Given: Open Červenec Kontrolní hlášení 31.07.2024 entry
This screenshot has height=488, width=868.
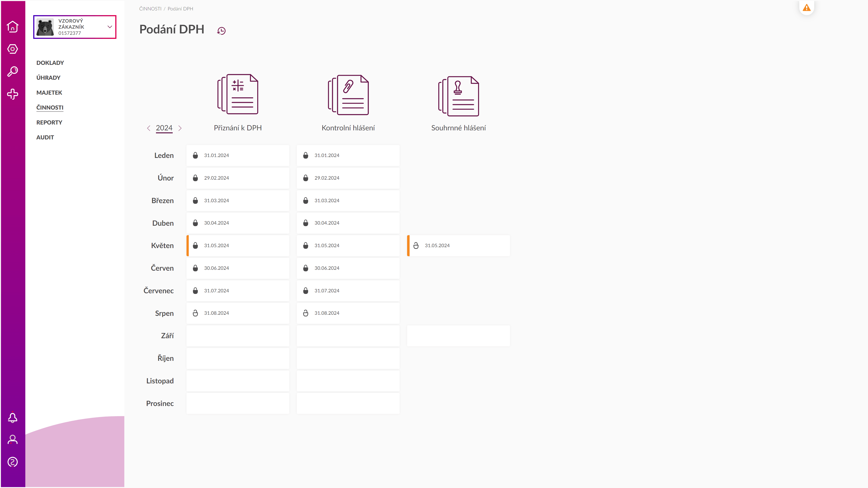Looking at the screenshot, I should (348, 291).
